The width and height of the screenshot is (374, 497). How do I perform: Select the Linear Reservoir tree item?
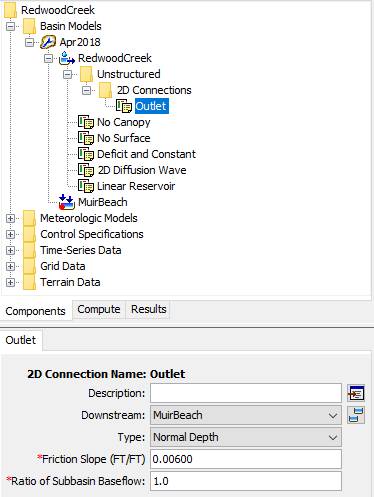(x=136, y=186)
